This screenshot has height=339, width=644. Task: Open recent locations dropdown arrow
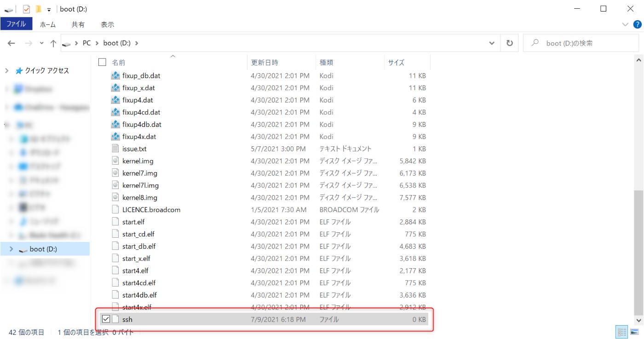[41, 43]
